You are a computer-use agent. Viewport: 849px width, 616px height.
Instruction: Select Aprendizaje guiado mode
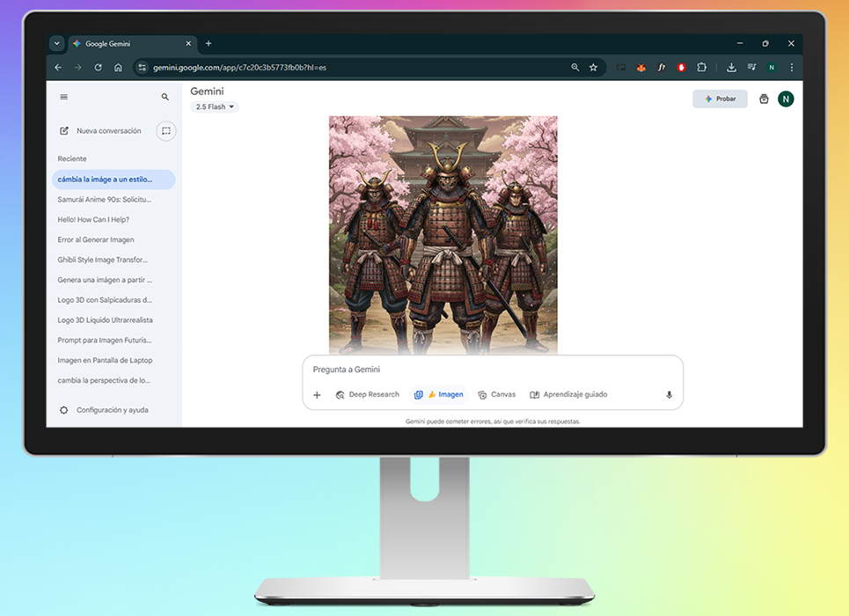(x=568, y=394)
